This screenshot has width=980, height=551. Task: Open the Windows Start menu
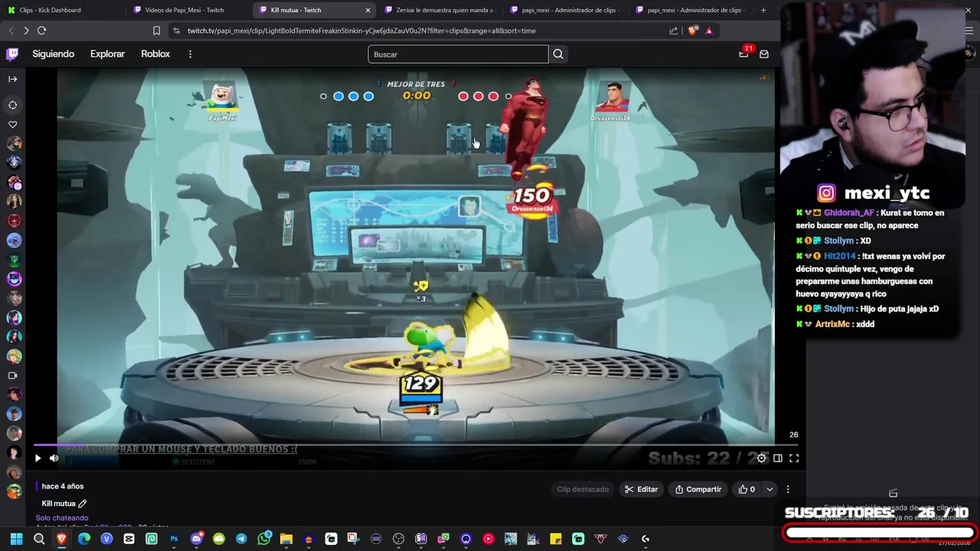point(16,539)
